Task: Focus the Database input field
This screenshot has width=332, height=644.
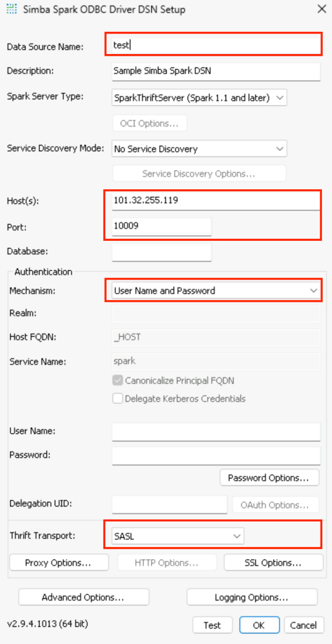Action: point(162,252)
